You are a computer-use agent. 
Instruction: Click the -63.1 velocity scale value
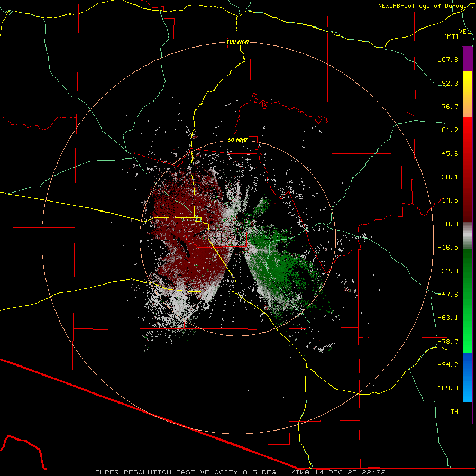pos(448,318)
